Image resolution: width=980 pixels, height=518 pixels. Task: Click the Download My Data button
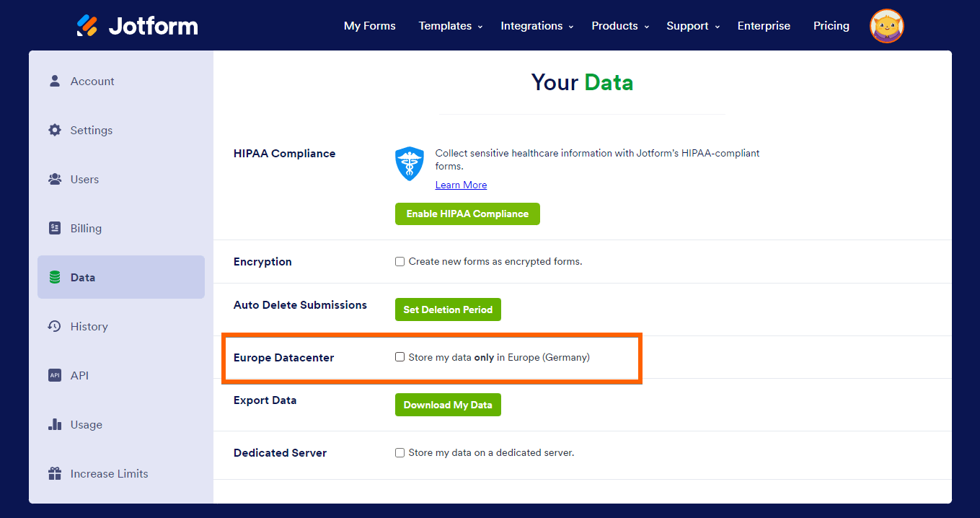[x=448, y=405]
